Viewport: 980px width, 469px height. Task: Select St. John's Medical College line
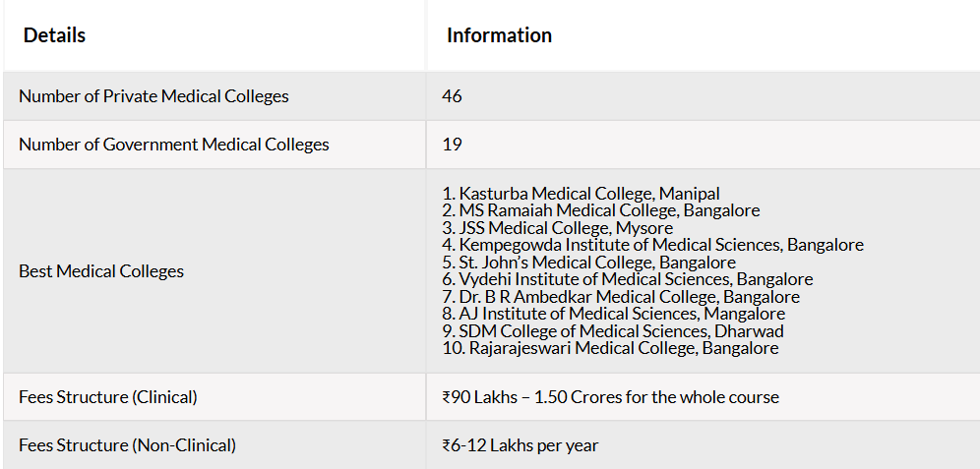click(588, 263)
